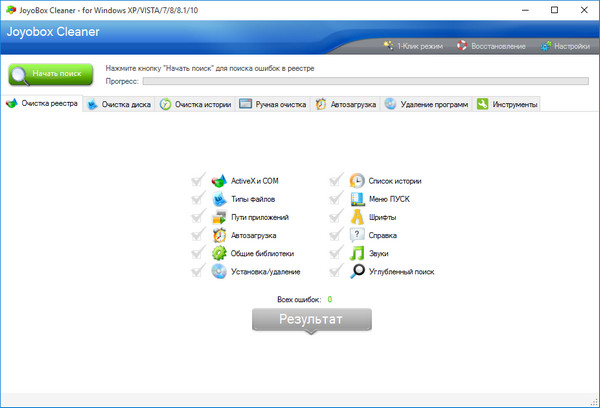Click the Справка question mark icon

pyautogui.click(x=357, y=235)
